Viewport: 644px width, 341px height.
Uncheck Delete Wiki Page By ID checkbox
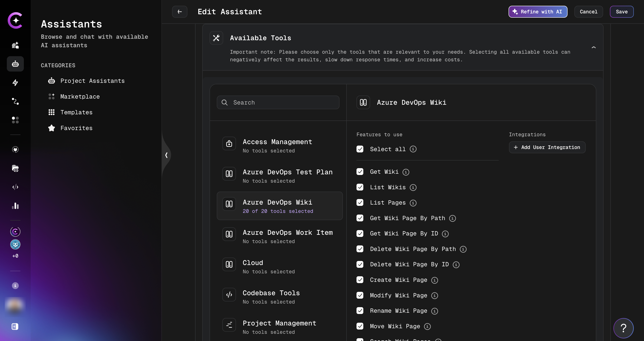click(360, 264)
